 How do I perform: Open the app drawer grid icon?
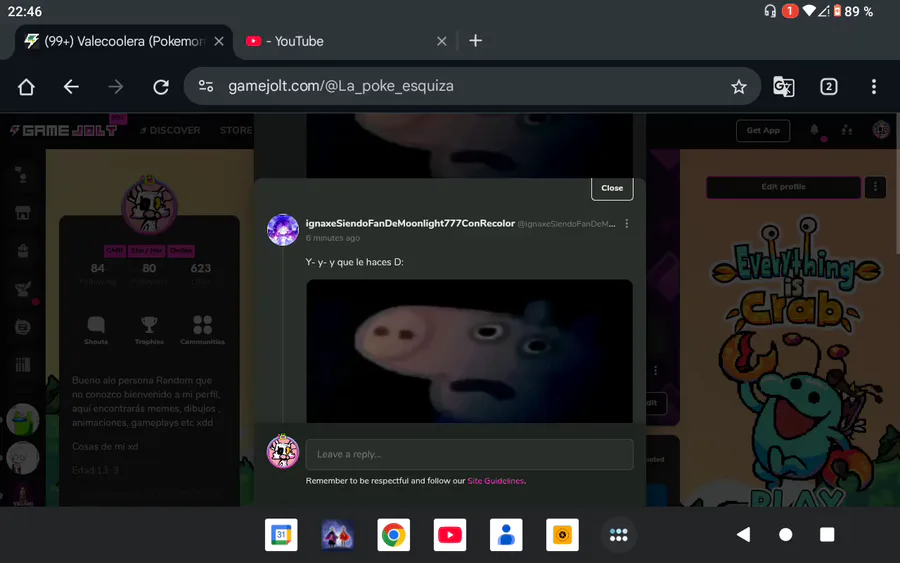tap(619, 535)
